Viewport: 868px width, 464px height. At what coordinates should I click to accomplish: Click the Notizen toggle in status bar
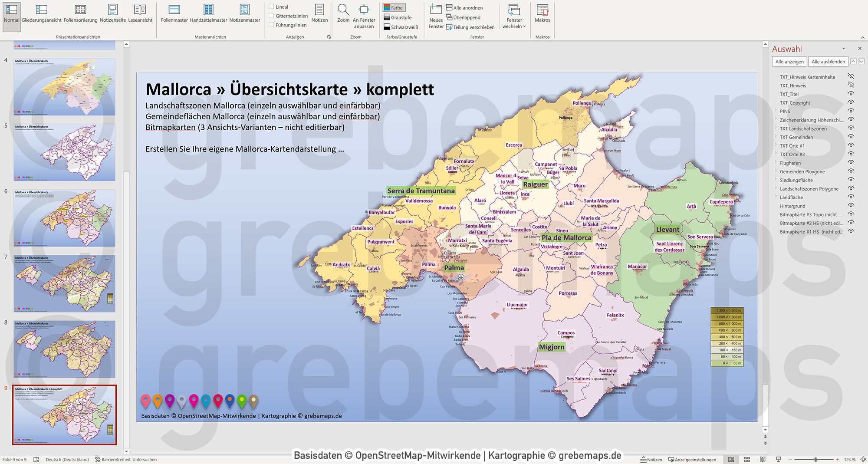tap(652, 459)
